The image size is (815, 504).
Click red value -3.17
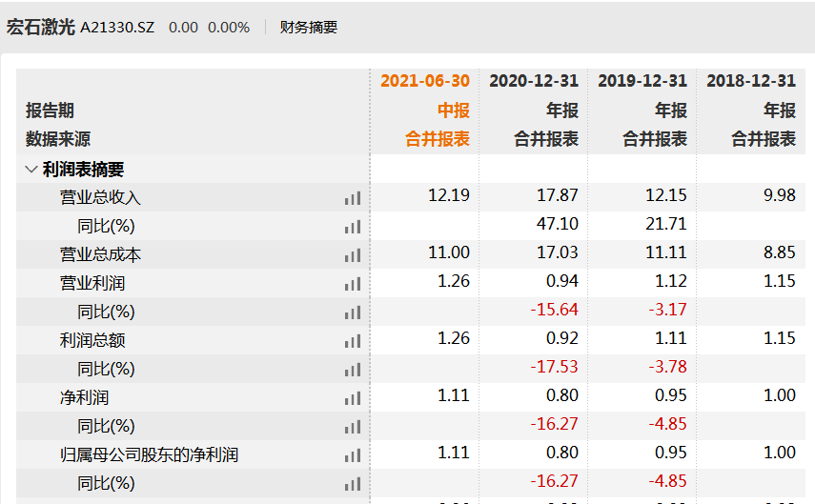(668, 310)
